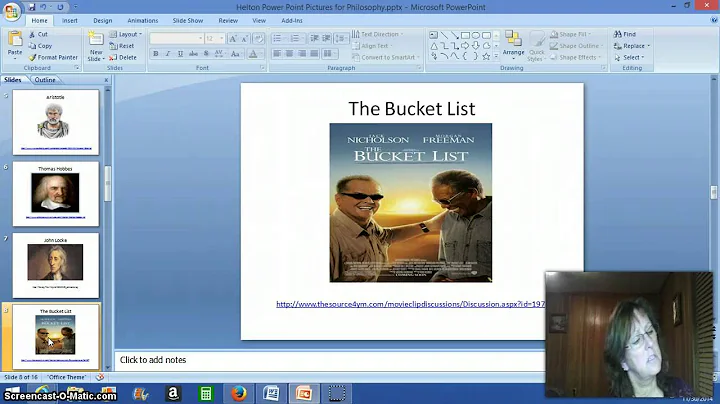Switch to the Outline pane tab

pyautogui.click(x=45, y=79)
